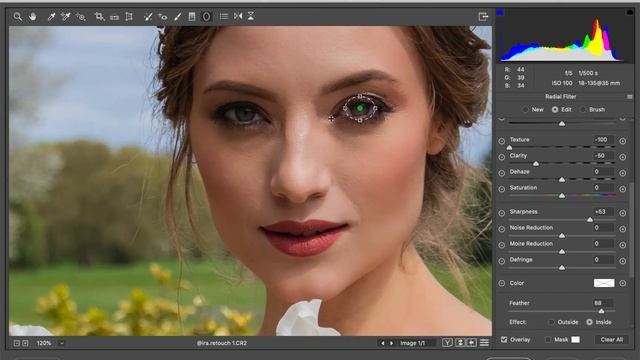
Task: Click the Feather value field
Action: click(x=604, y=303)
